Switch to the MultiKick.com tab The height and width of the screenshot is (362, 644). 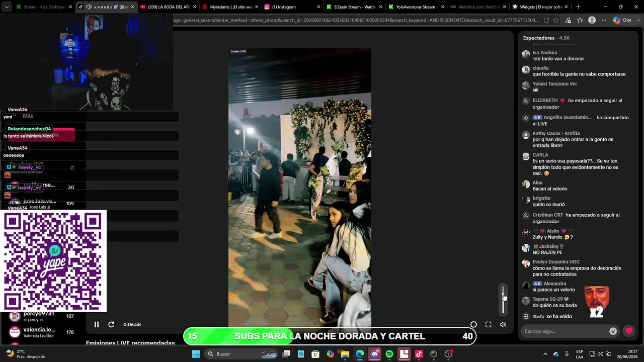point(479,7)
